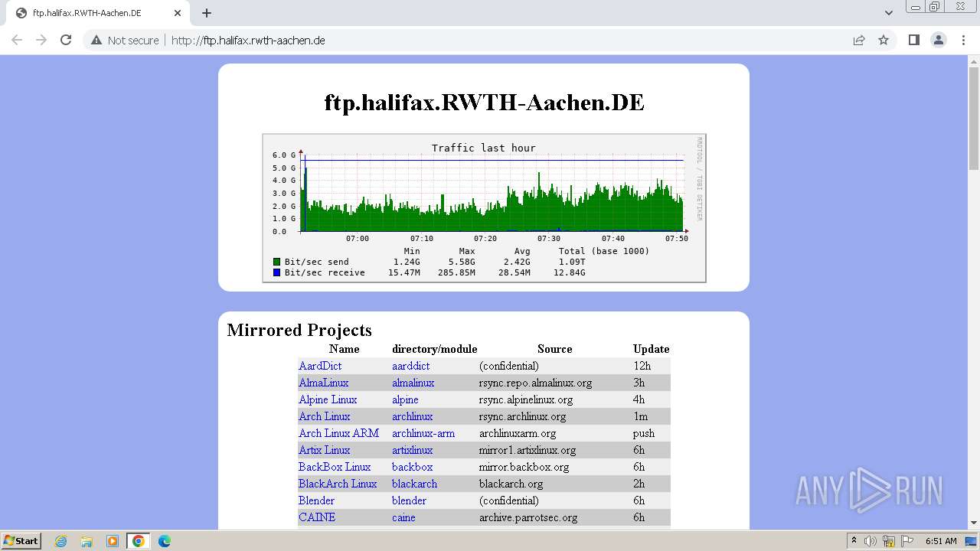980x551 pixels.
Task: Open the Not secure site info
Action: coord(125,40)
